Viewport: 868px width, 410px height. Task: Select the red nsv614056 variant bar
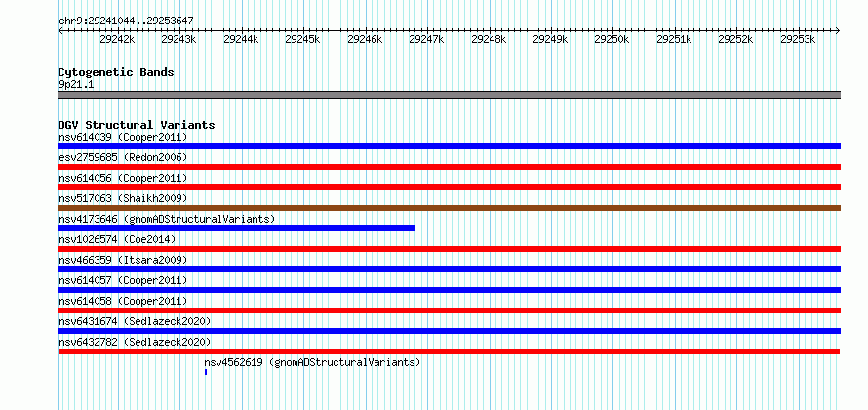coord(450,187)
